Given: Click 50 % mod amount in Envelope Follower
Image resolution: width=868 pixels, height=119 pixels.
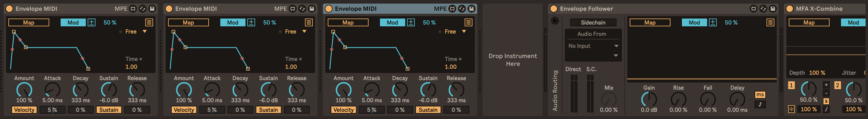Looking at the screenshot, I should (731, 22).
